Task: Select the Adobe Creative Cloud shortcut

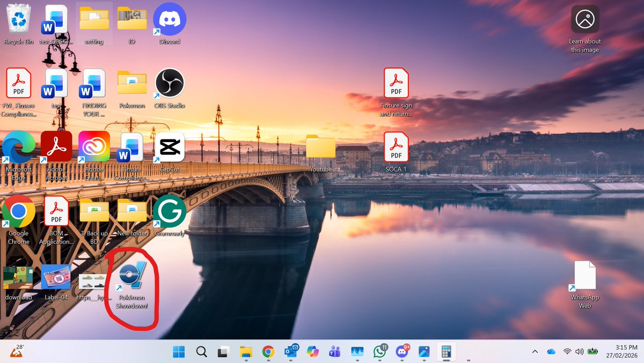Action: tap(94, 156)
